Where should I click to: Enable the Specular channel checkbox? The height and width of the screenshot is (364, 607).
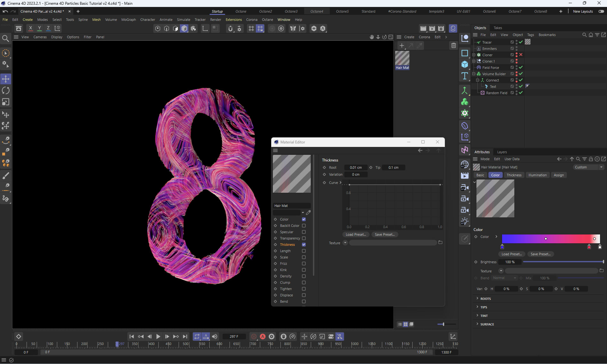(x=304, y=232)
